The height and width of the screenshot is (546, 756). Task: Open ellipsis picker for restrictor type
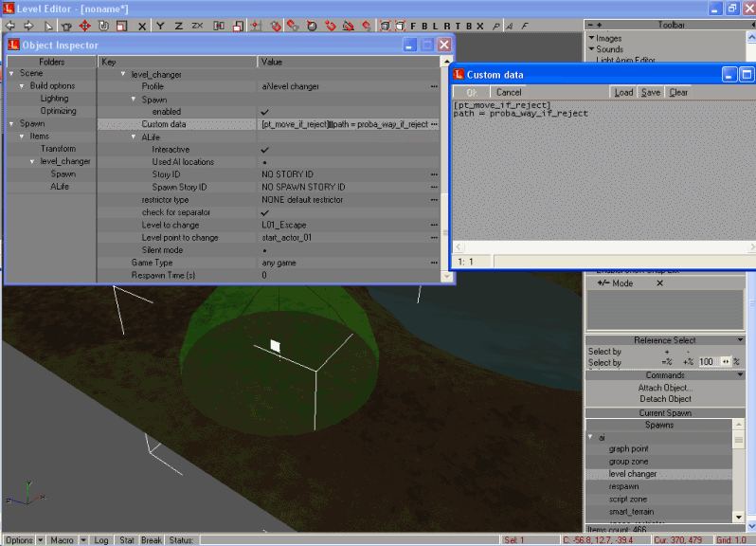click(434, 200)
